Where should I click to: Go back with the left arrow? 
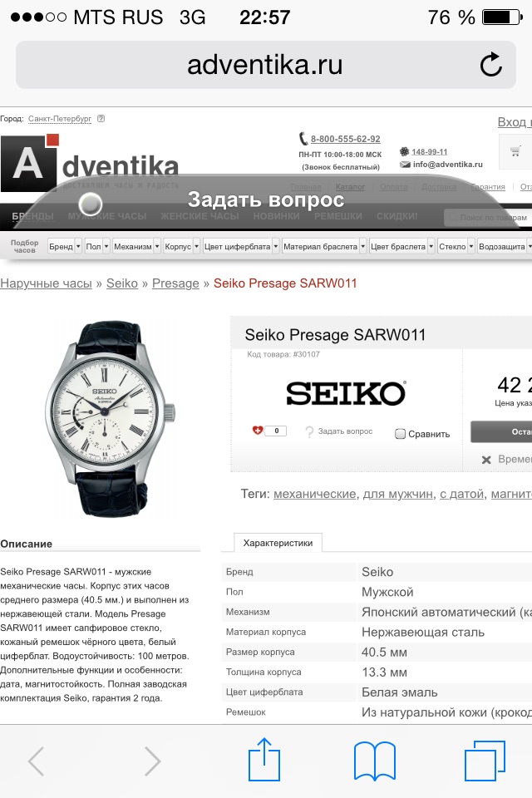click(36, 761)
